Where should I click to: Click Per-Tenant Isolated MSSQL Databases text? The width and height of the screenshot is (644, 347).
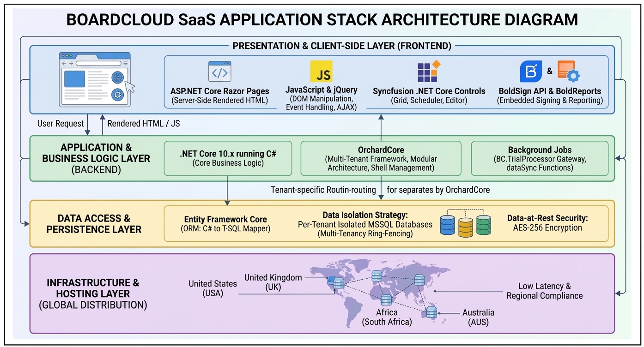pyautogui.click(x=365, y=225)
